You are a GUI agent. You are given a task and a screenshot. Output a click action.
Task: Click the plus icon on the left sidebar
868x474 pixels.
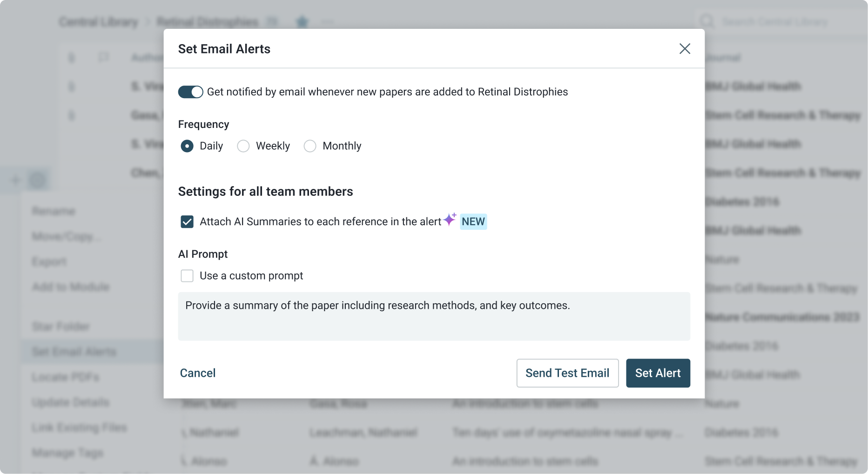click(x=14, y=180)
